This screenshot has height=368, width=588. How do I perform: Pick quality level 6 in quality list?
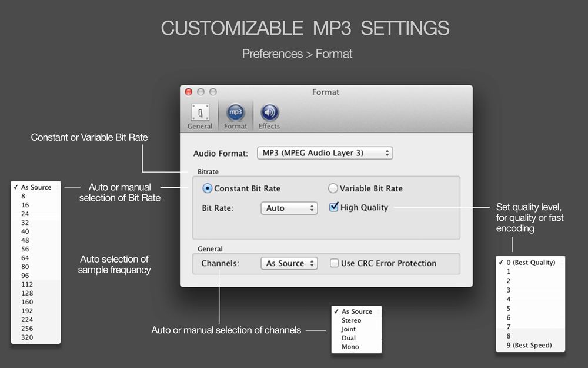coord(530,318)
